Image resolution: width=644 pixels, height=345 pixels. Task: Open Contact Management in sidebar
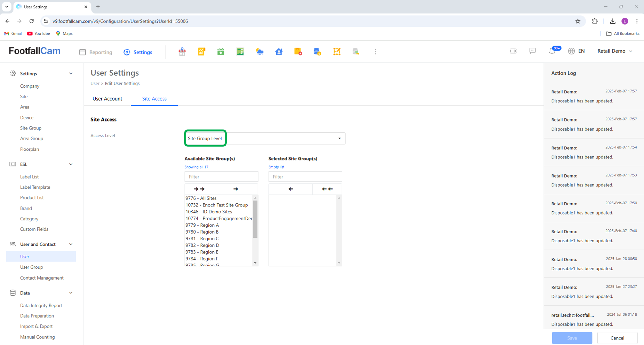pyautogui.click(x=42, y=278)
